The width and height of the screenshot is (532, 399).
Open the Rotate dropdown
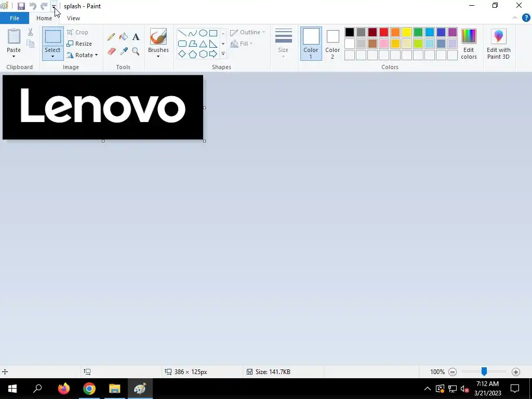(83, 55)
